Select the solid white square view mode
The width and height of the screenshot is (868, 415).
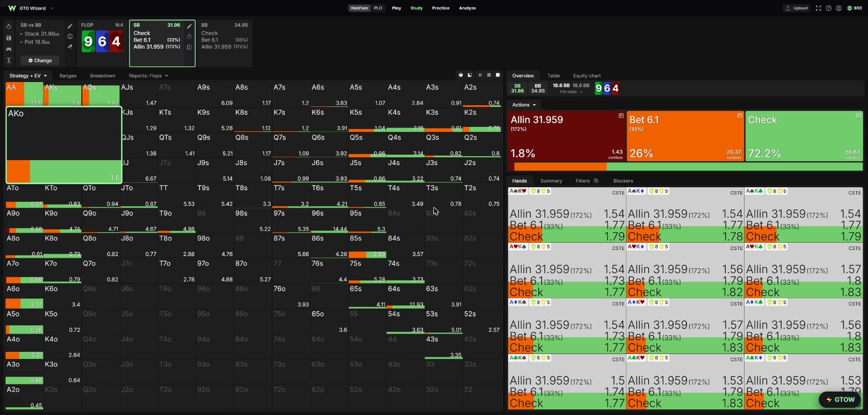(498, 75)
